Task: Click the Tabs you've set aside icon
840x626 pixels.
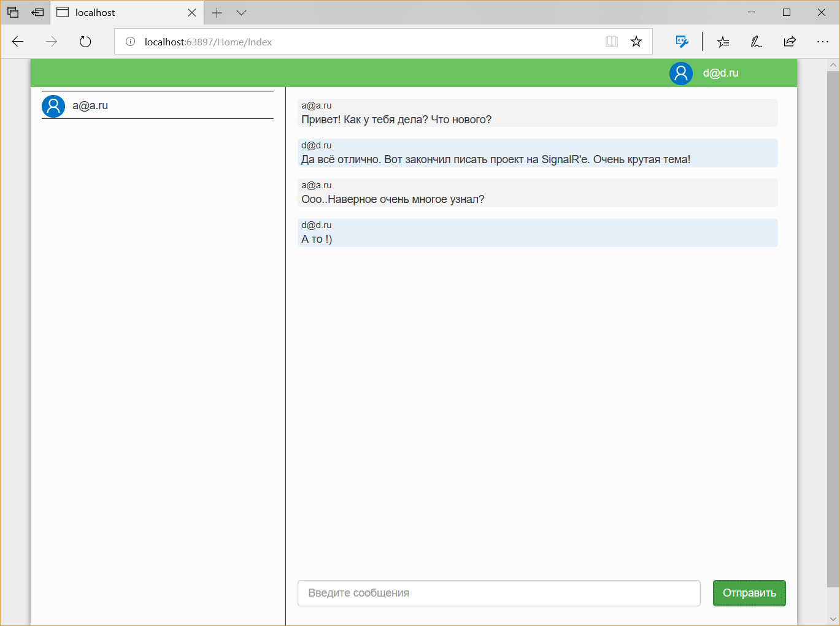Action: coord(13,12)
